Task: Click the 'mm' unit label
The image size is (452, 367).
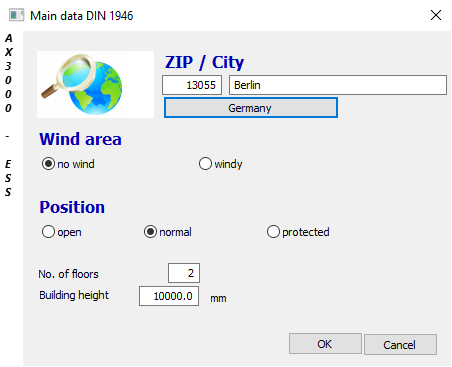Action: (218, 298)
